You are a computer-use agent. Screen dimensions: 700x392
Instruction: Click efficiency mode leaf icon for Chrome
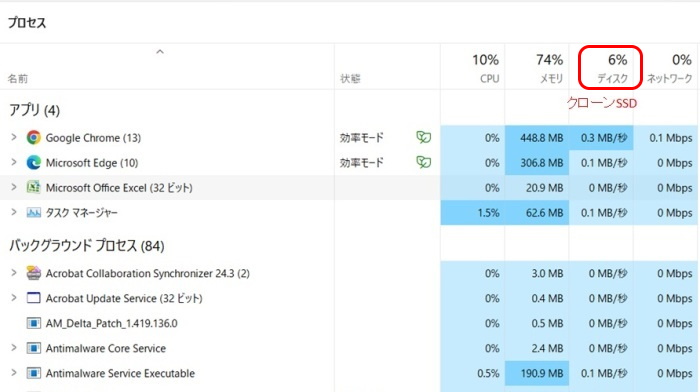(423, 137)
